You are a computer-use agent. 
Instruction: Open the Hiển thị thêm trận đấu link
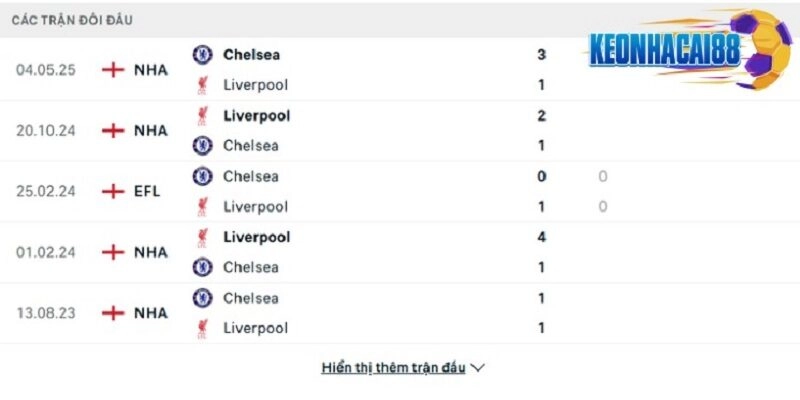click(x=393, y=368)
